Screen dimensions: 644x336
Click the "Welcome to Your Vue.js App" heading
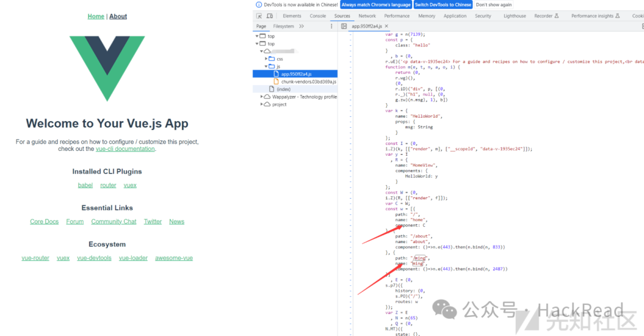coord(107,124)
